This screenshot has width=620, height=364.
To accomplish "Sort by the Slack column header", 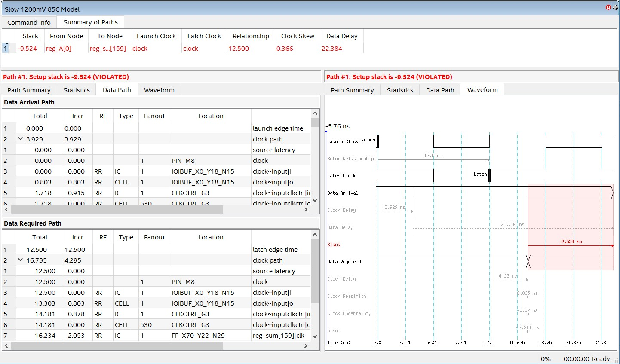I will point(31,36).
